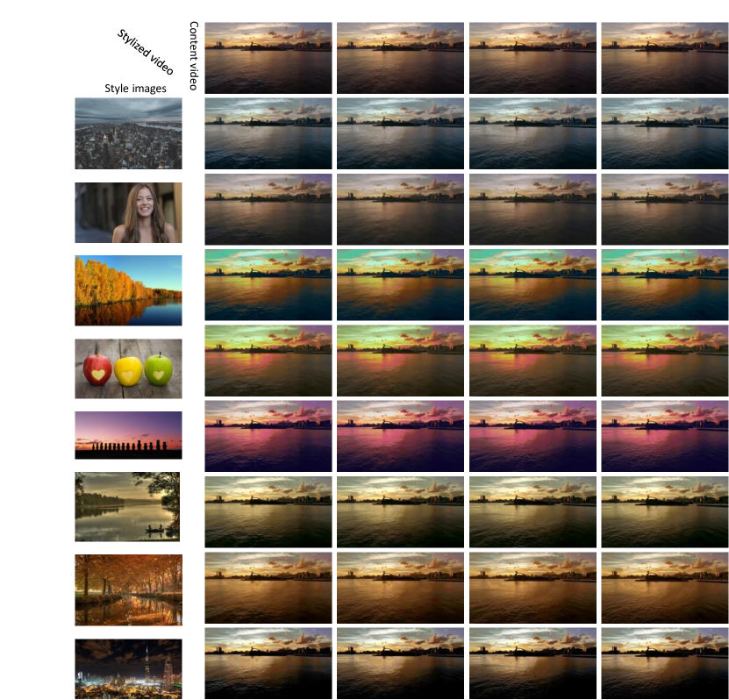Image resolution: width=729 pixels, height=700 pixels.
Task: Open second frame in night city row
Action: pos(400,663)
